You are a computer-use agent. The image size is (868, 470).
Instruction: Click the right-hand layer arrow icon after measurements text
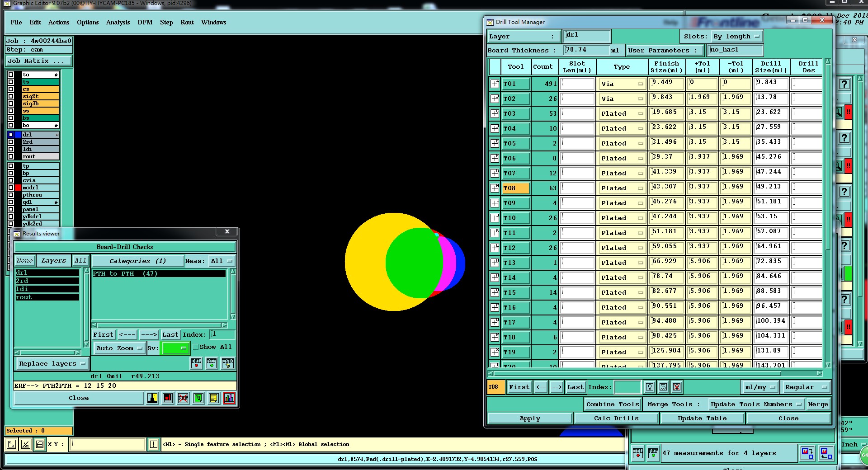click(x=826, y=453)
